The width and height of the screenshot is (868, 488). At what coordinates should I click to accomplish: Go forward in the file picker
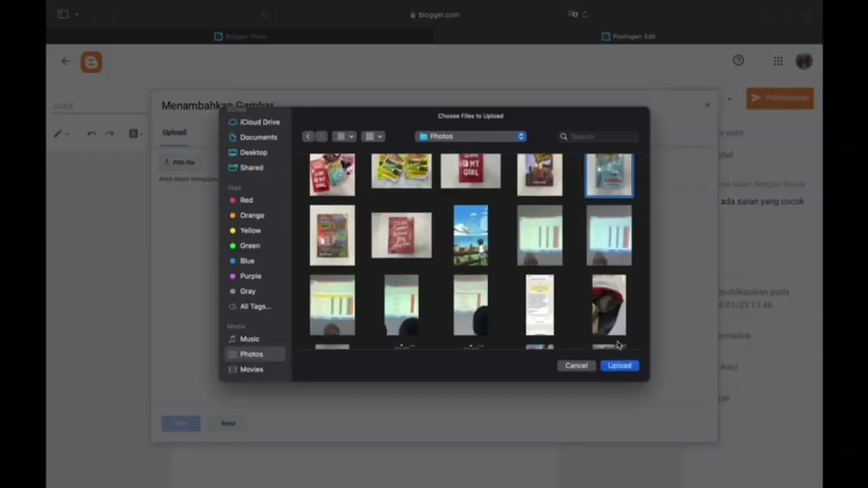click(x=321, y=136)
